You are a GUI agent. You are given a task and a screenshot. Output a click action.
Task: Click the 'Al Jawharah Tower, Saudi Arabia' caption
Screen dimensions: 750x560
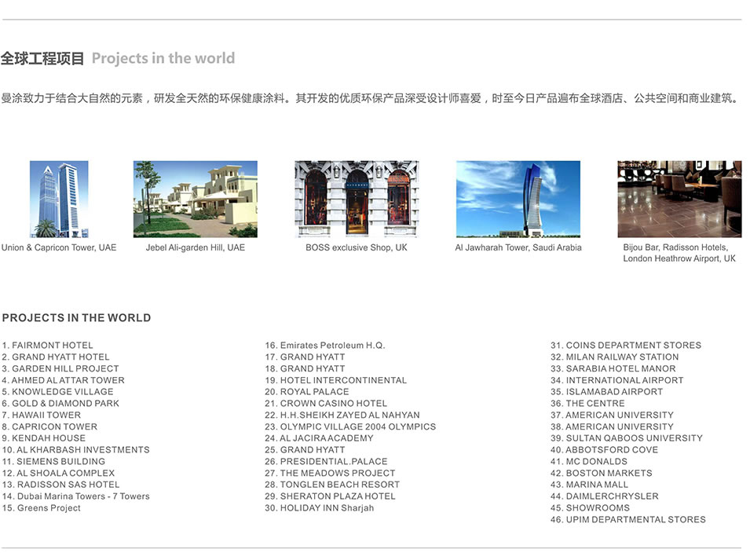pos(518,248)
